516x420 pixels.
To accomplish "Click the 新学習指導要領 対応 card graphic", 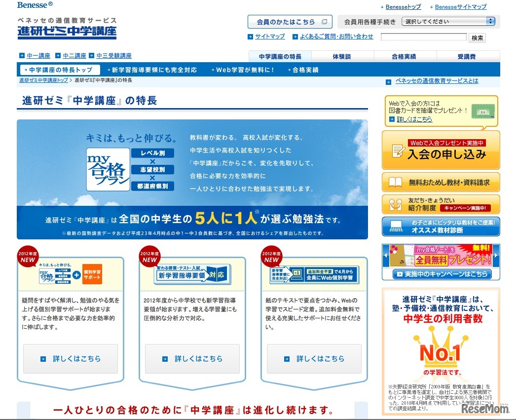I will (192, 274).
